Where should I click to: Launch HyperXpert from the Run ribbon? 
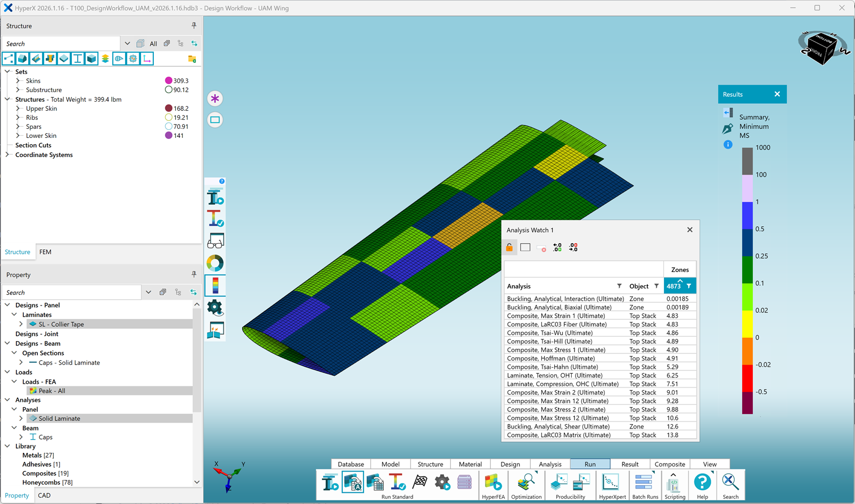click(612, 483)
